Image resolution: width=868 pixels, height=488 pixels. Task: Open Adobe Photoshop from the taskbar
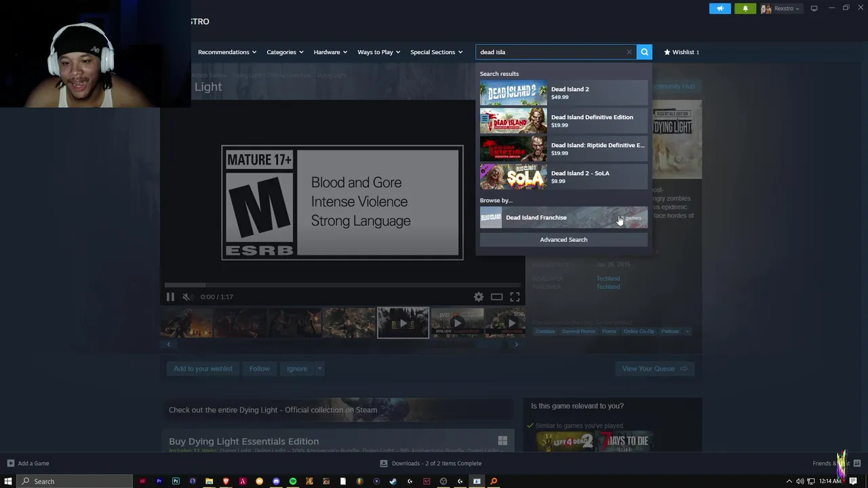176,481
